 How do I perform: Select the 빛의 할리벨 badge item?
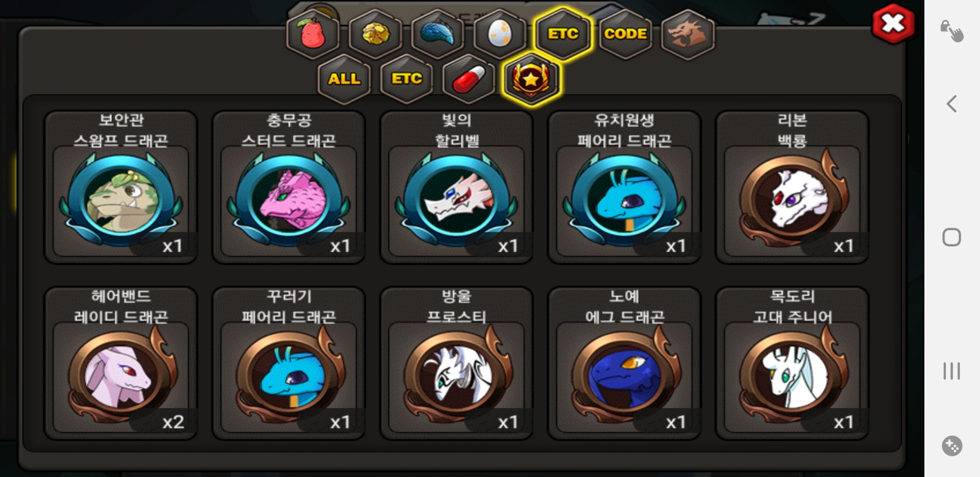pos(456,187)
